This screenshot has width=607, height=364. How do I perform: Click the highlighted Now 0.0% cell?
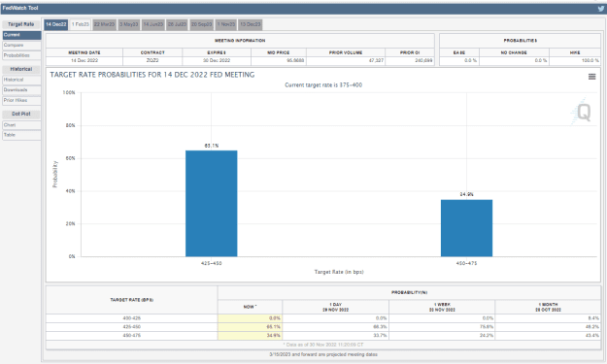(x=250, y=318)
